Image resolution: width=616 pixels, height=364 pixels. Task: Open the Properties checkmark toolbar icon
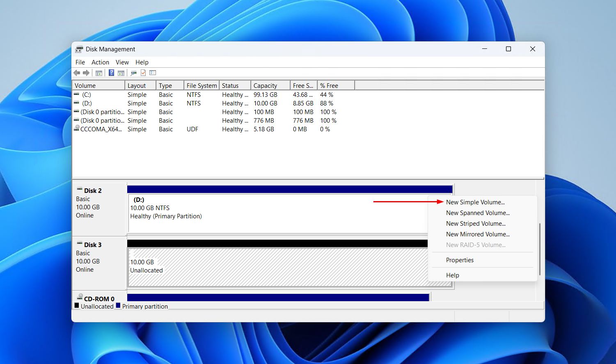[x=143, y=73]
